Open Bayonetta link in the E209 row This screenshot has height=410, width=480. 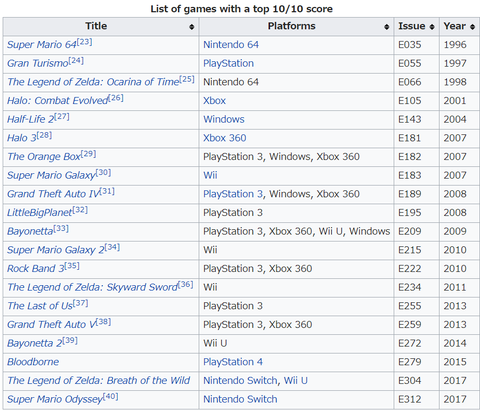[30, 231]
